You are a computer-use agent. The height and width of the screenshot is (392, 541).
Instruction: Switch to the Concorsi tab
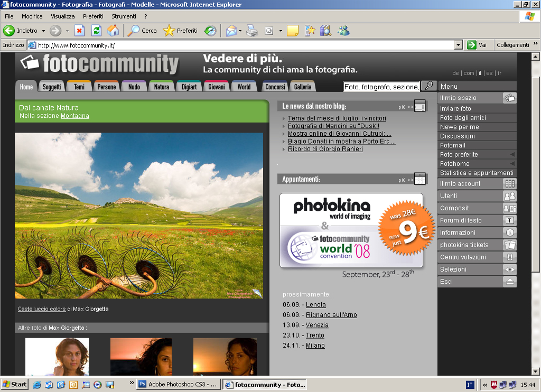[275, 87]
